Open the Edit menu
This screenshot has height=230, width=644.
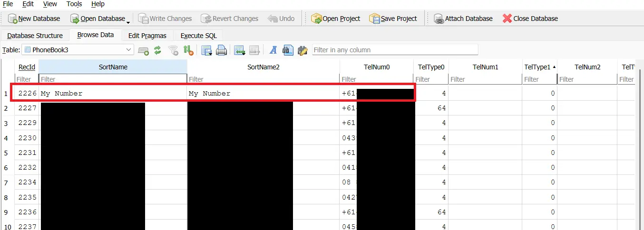coord(28,4)
